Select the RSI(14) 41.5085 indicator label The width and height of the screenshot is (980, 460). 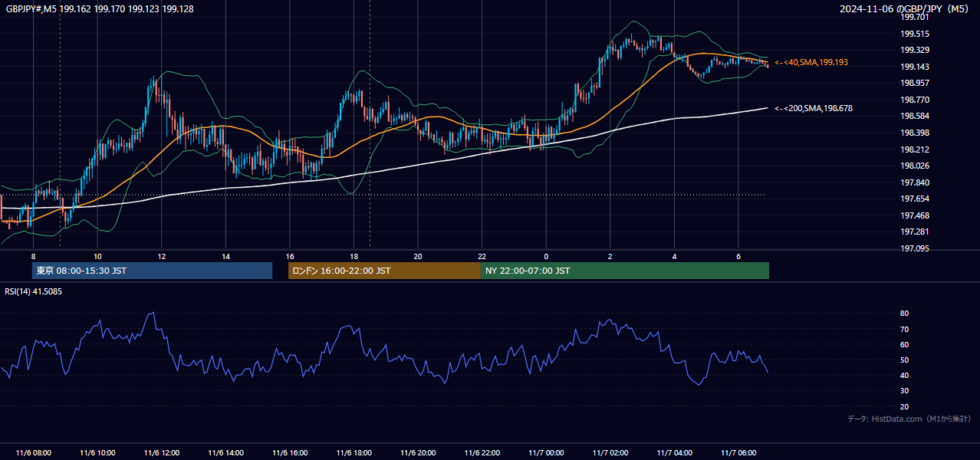pos(34,291)
